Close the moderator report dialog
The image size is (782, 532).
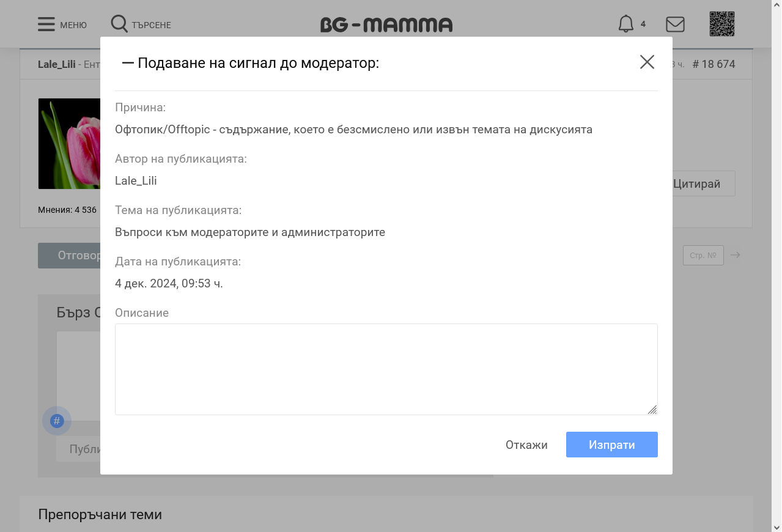[647, 62]
